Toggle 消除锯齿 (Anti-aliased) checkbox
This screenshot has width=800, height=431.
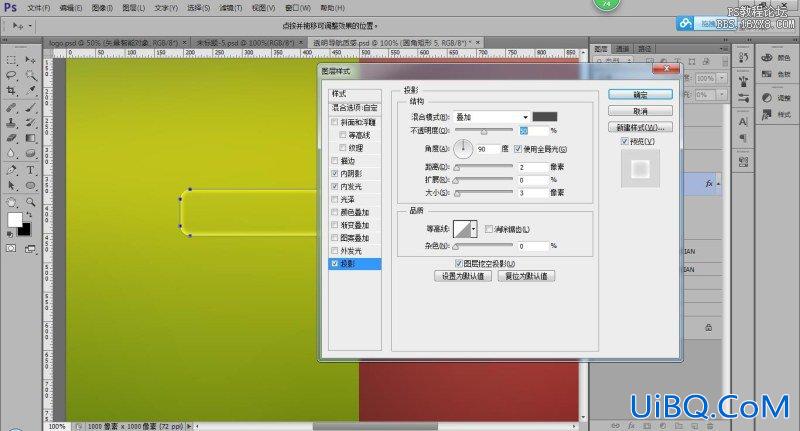(489, 230)
